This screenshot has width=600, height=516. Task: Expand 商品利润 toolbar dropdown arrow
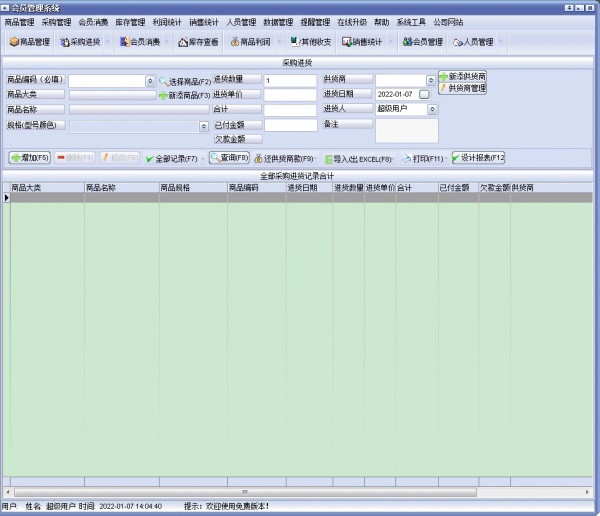pos(279,42)
